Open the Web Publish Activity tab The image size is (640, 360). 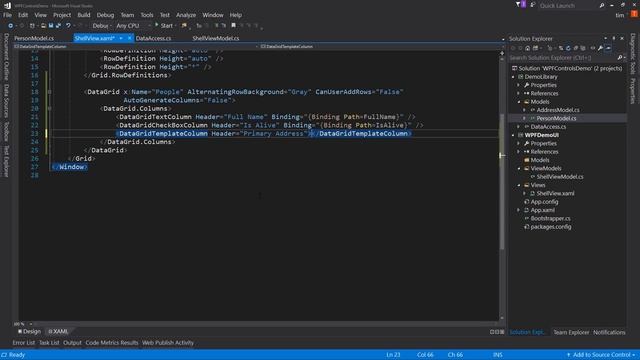coord(168,343)
